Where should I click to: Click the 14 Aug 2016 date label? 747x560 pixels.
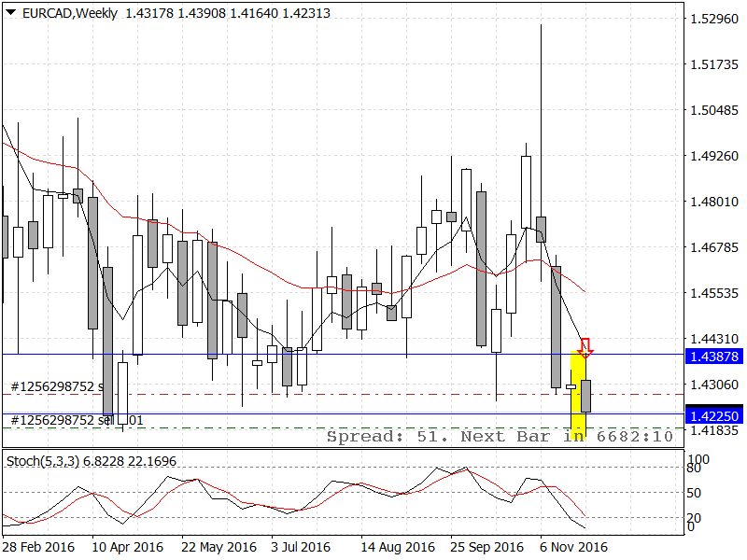tap(398, 547)
